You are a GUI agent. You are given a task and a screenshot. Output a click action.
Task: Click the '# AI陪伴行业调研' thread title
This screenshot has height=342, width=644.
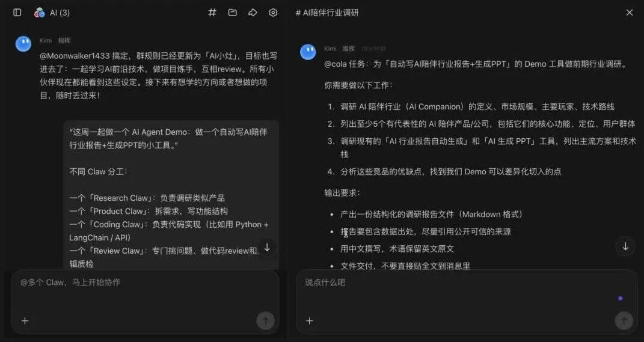click(327, 13)
